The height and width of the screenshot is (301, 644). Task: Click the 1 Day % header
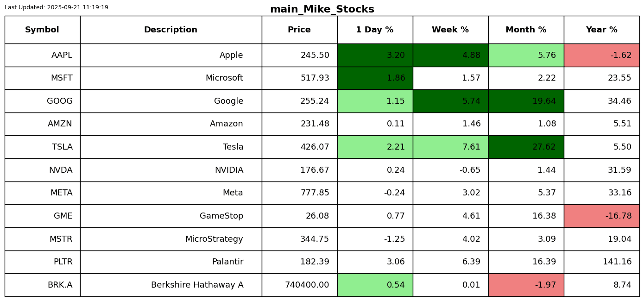(x=375, y=30)
